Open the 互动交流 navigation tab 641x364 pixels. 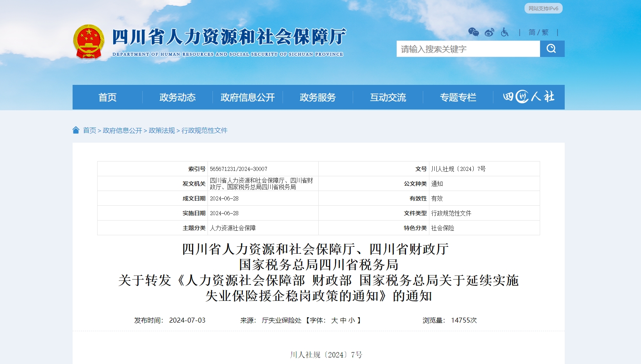(388, 97)
